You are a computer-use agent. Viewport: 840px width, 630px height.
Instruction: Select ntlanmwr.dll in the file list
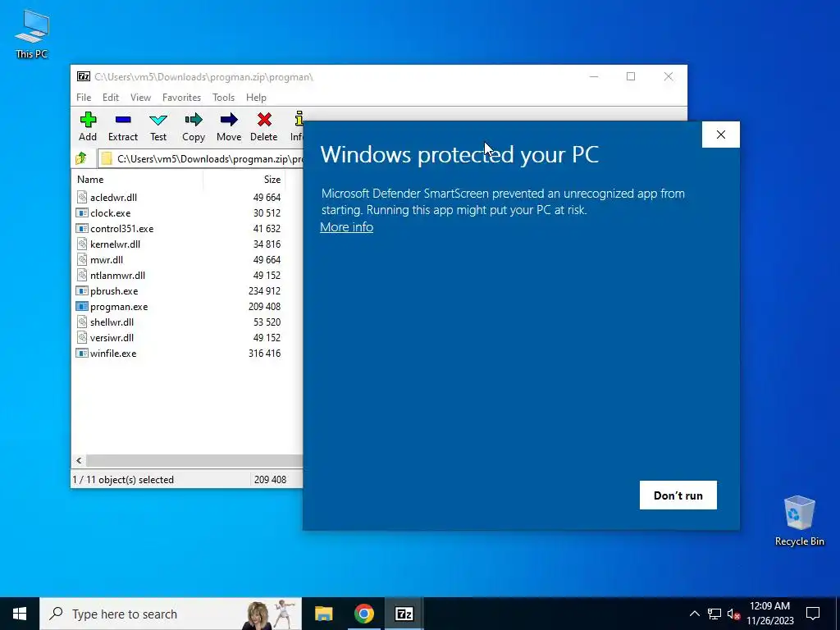(x=117, y=276)
